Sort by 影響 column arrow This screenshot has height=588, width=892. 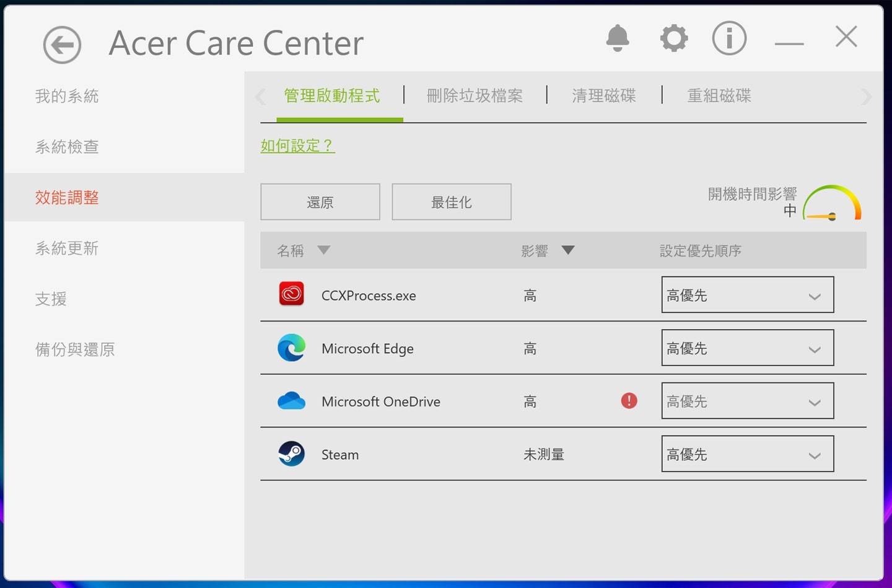(567, 250)
